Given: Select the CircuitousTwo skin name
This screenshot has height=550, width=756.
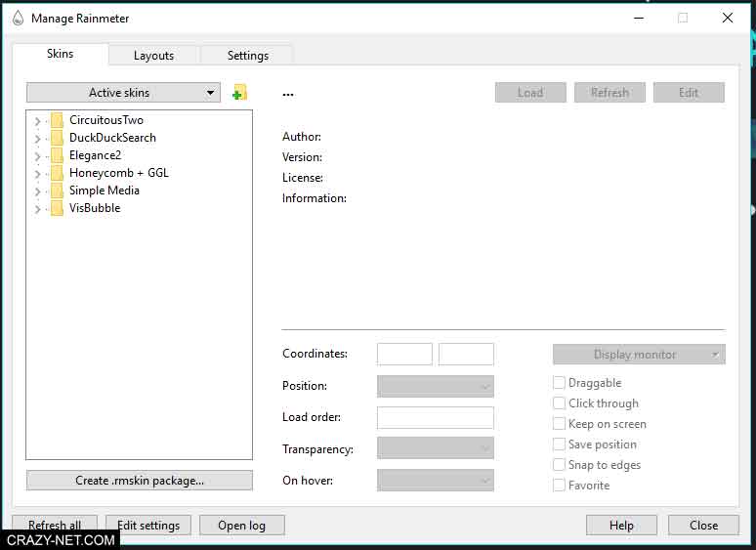Looking at the screenshot, I should coord(106,120).
